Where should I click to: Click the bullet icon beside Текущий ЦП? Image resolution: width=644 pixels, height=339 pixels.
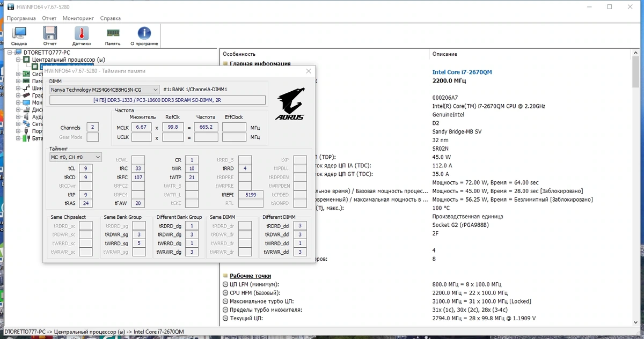pos(225,319)
